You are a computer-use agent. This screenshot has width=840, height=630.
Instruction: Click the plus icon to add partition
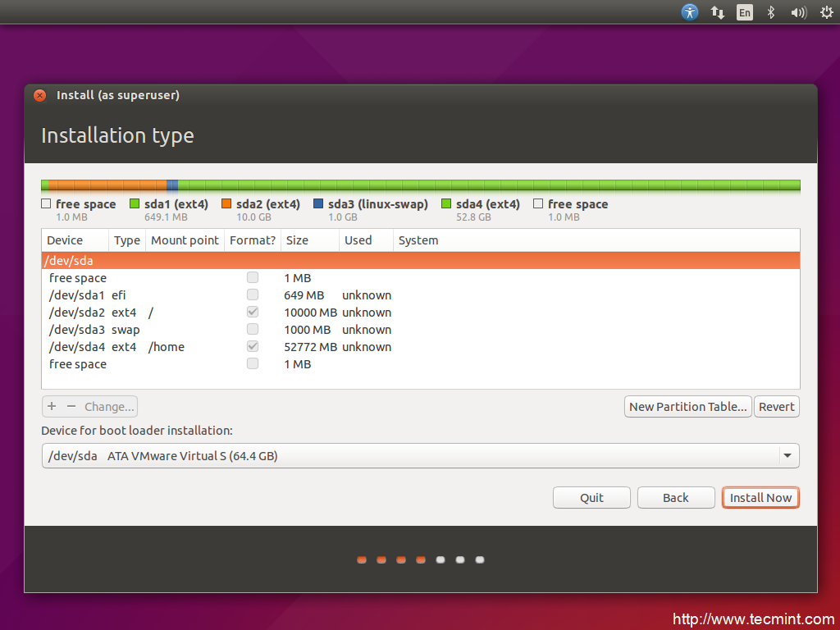pos(52,407)
